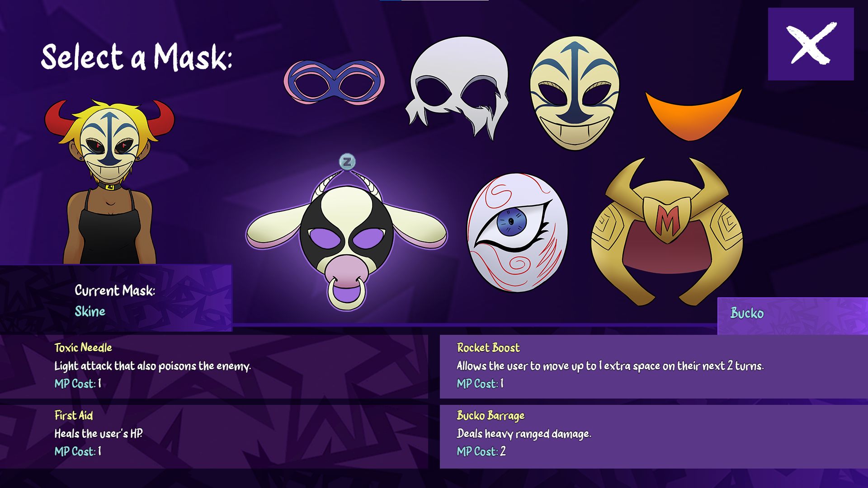This screenshot has width=868, height=488.
Task: Close the mask selection screen
Action: pos(811,44)
